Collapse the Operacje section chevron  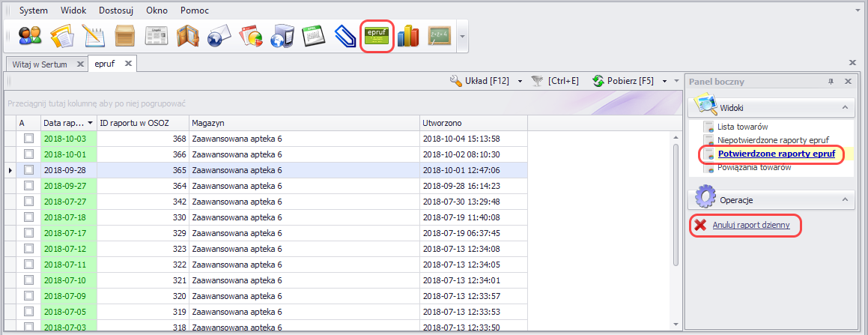845,200
